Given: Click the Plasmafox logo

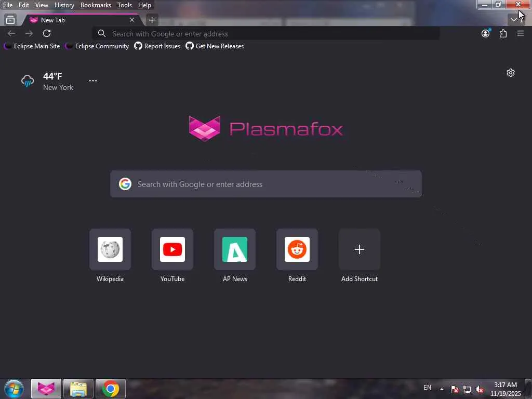Looking at the screenshot, I should pyautogui.click(x=266, y=129).
